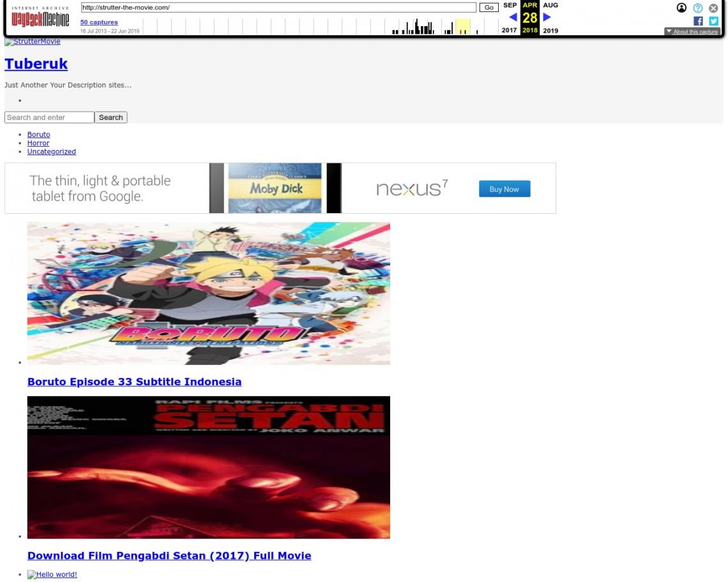Open the Boruto anime poster thumbnail
This screenshot has width=728, height=582.
pos(208,294)
